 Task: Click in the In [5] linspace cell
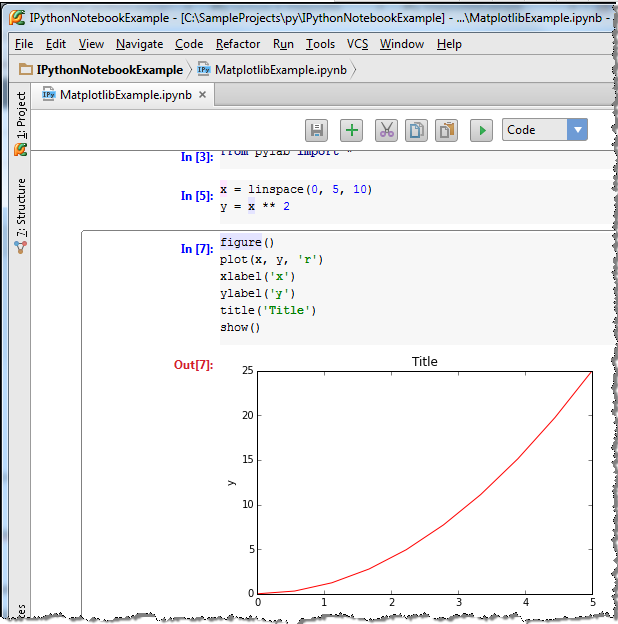(x=416, y=201)
